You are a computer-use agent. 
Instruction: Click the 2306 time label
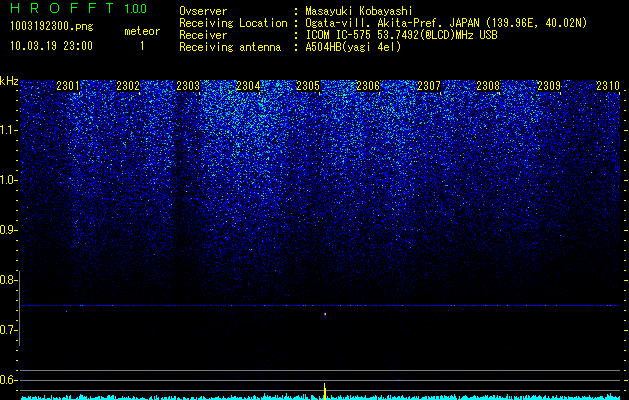click(x=368, y=86)
